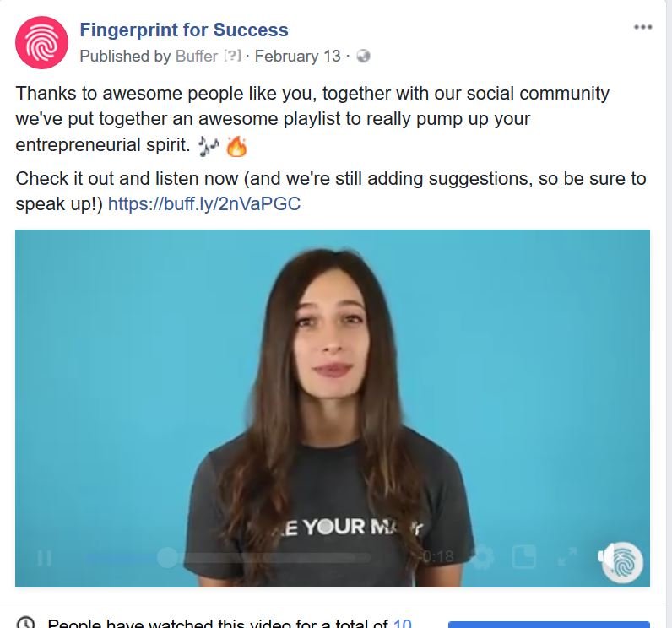672x628 pixels.
Task: Open the buff.ly/2nVaPGC link
Action: [x=204, y=204]
